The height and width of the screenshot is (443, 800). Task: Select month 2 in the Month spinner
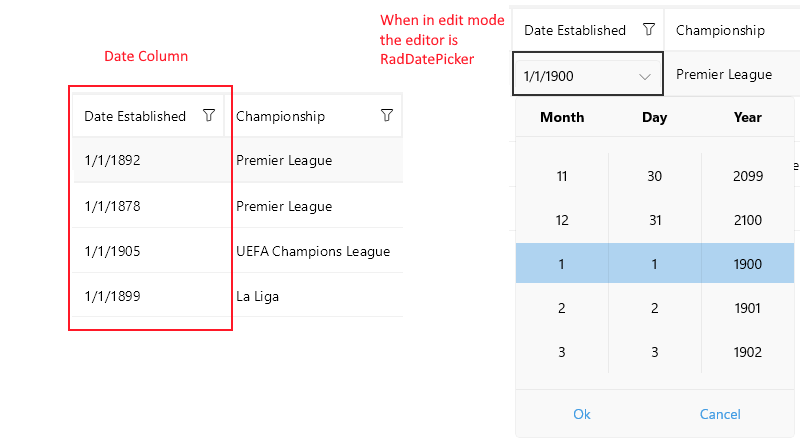point(561,308)
